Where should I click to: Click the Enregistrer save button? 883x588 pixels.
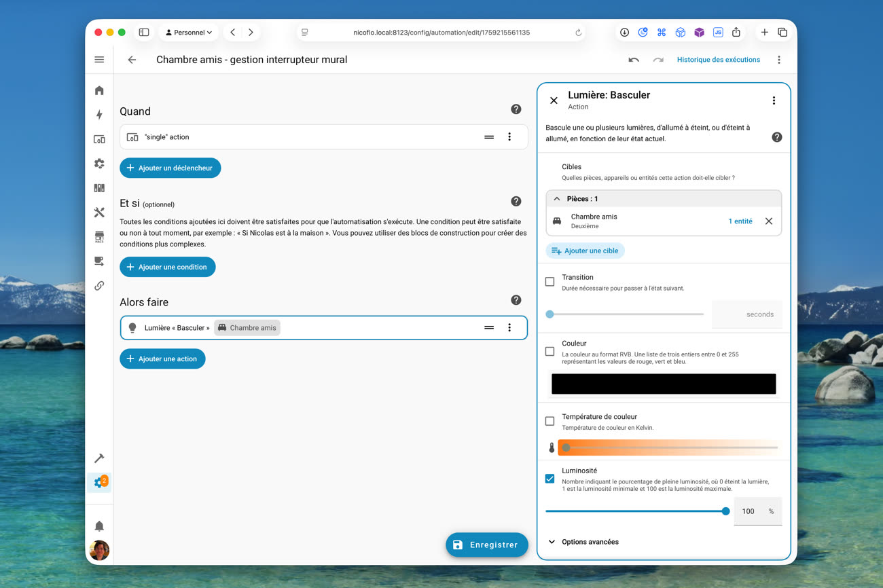[x=486, y=545]
